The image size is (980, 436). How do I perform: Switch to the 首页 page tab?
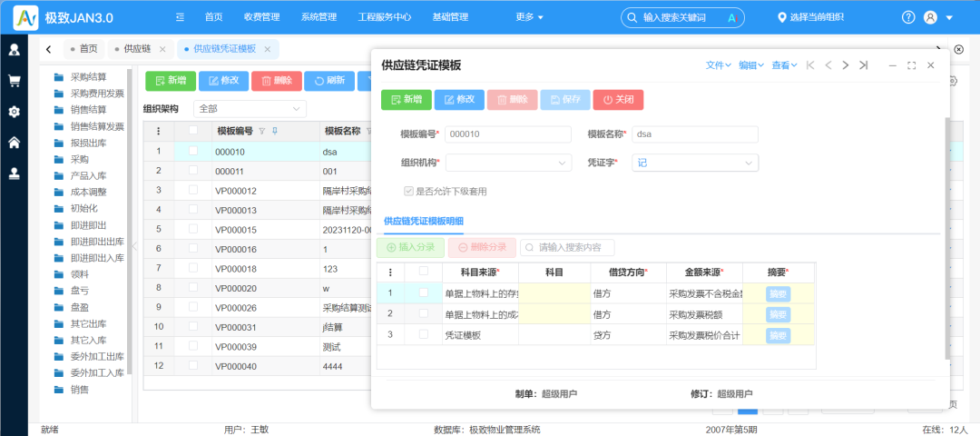coord(83,49)
